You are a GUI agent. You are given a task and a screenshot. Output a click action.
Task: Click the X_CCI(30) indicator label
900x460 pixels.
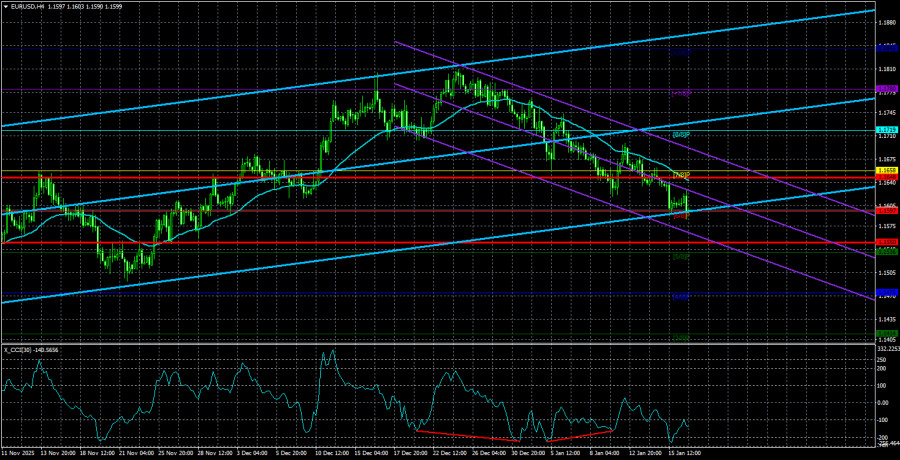20,349
